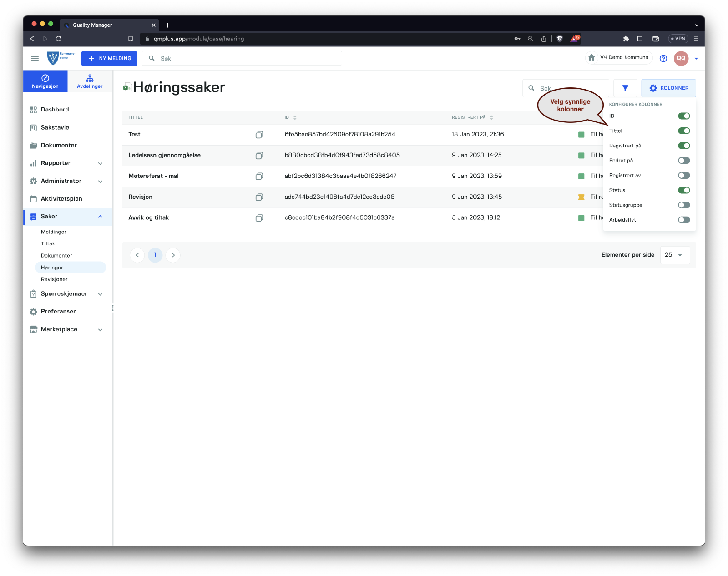Click the QQ user avatar
The width and height of the screenshot is (728, 576).
coord(681,58)
